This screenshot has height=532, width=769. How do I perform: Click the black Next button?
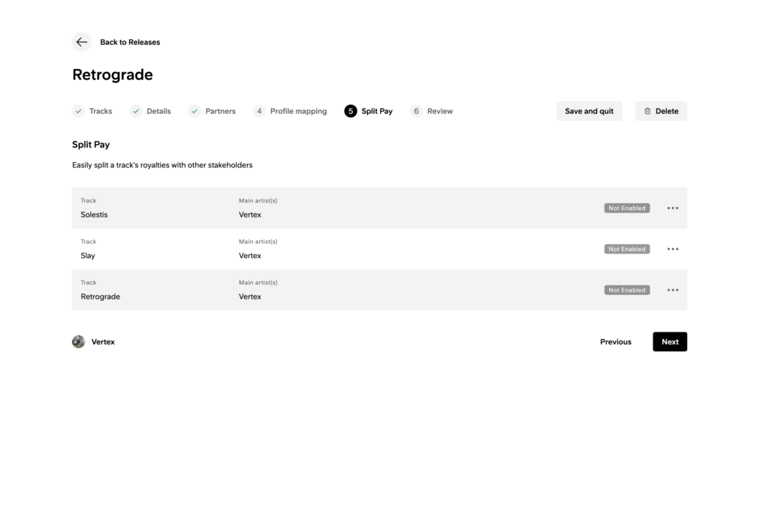point(669,341)
